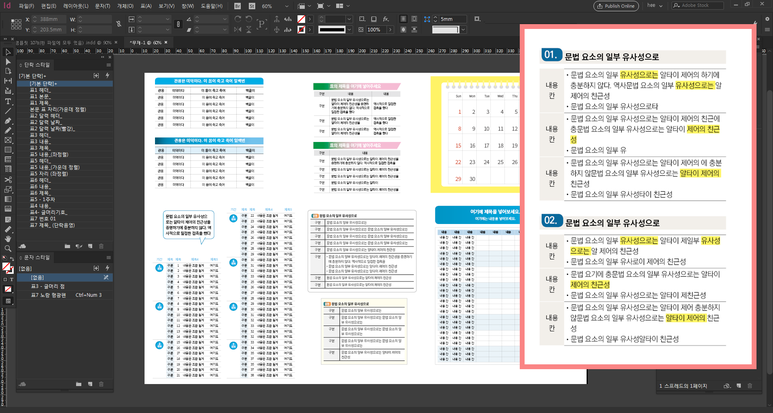Click the flip horizontal icon in the control panel
The height and width of the screenshot is (413, 773).
(x=238, y=30)
